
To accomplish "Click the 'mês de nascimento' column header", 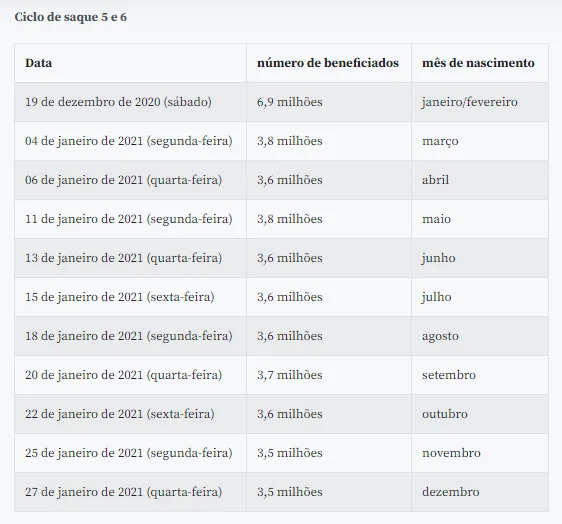I will pyautogui.click(x=480, y=63).
